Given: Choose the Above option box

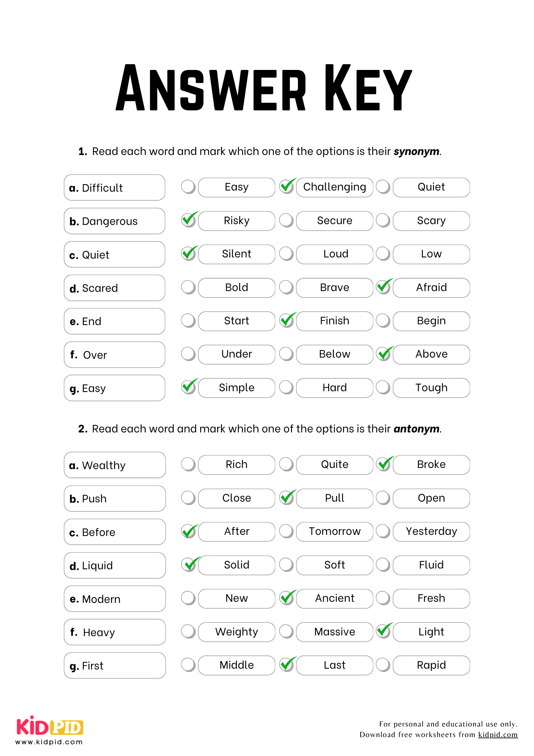Looking at the screenshot, I should (x=431, y=354).
